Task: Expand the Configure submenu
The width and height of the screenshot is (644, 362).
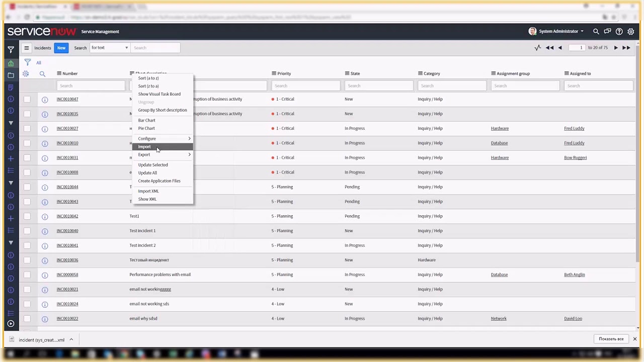Action: click(163, 139)
